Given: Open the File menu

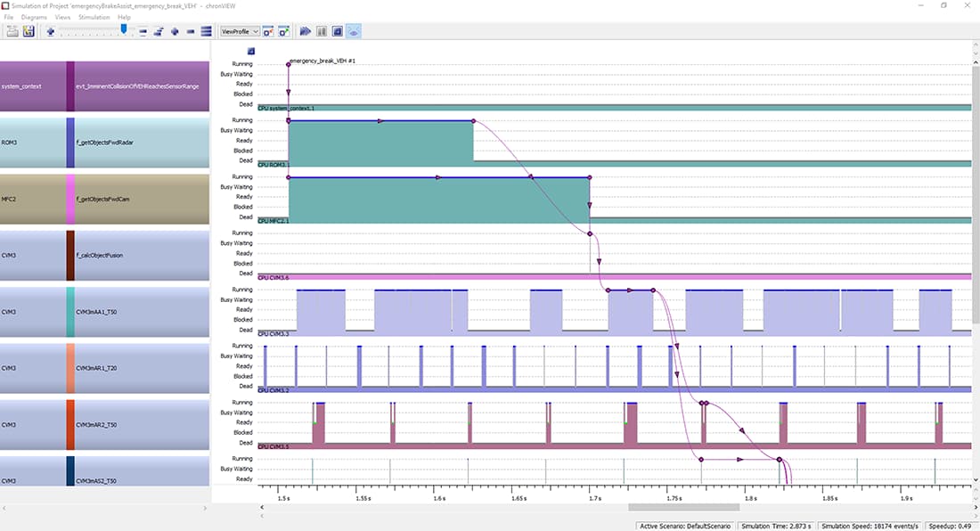Looking at the screenshot, I should pyautogui.click(x=8, y=18).
